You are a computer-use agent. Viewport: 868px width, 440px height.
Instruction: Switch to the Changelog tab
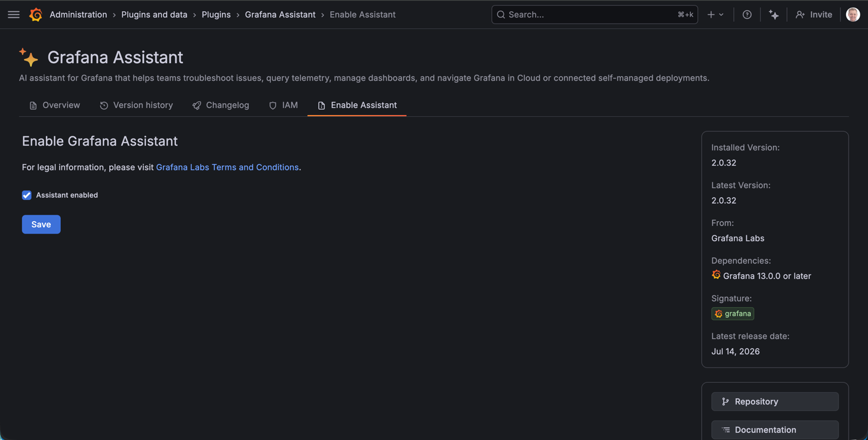(x=221, y=105)
